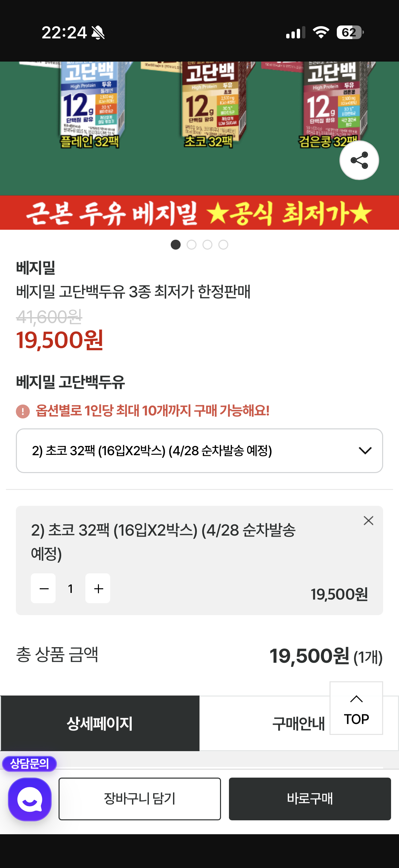Tap the 베지밀 brand name link
This screenshot has width=399, height=868.
pos(36,267)
